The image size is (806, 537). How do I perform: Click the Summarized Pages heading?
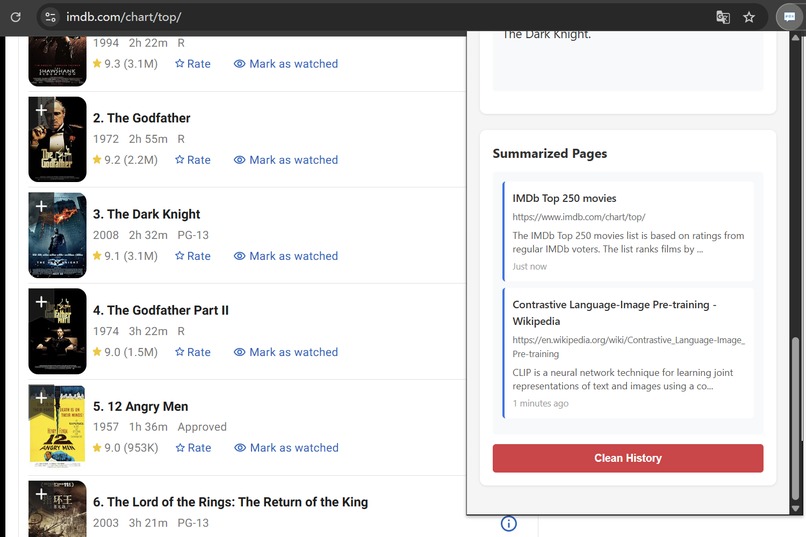click(549, 154)
